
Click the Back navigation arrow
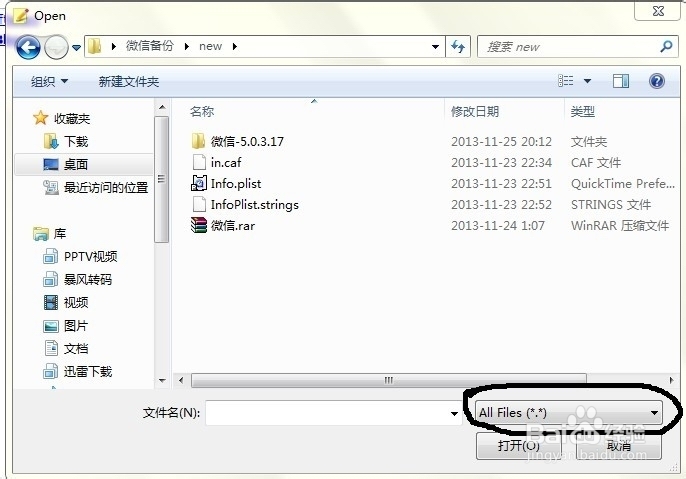[28, 47]
